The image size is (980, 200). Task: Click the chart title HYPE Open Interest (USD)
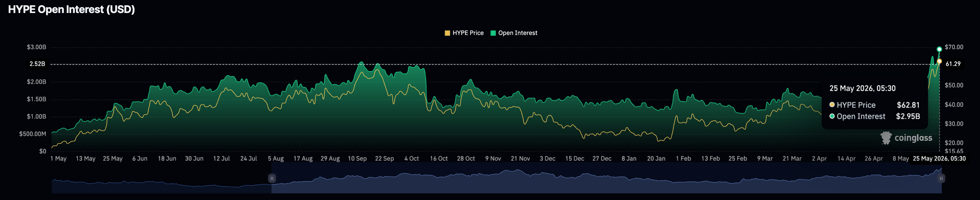click(x=71, y=10)
